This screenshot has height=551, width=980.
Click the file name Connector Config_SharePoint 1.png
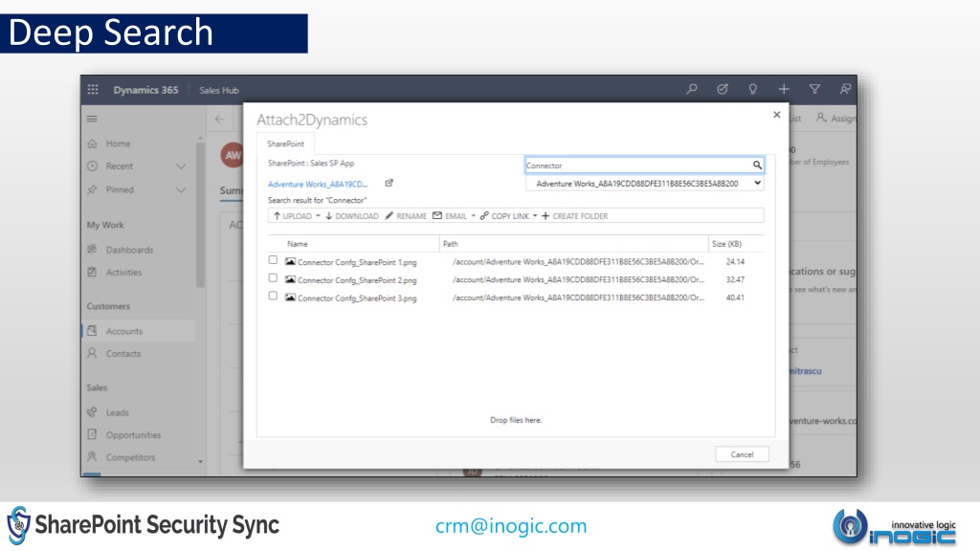tap(357, 262)
